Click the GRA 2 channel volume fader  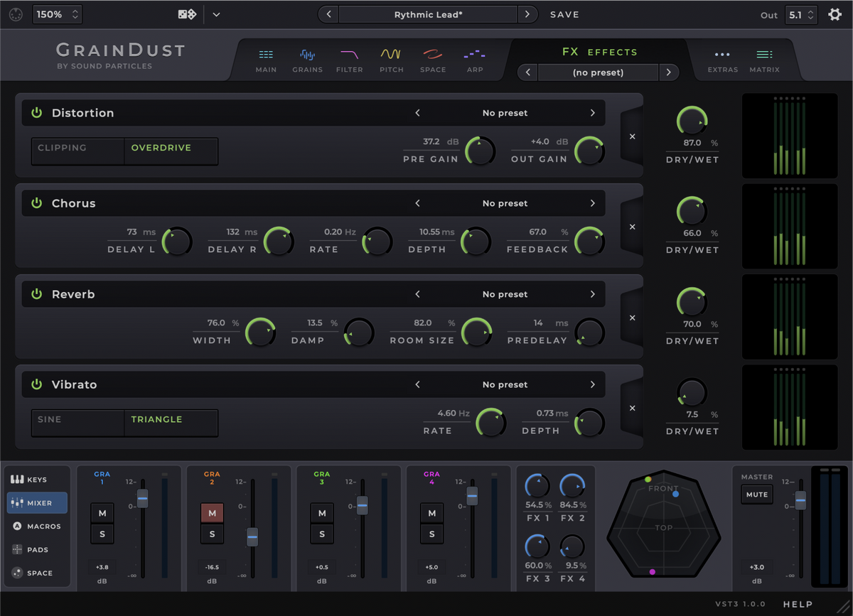(252, 538)
